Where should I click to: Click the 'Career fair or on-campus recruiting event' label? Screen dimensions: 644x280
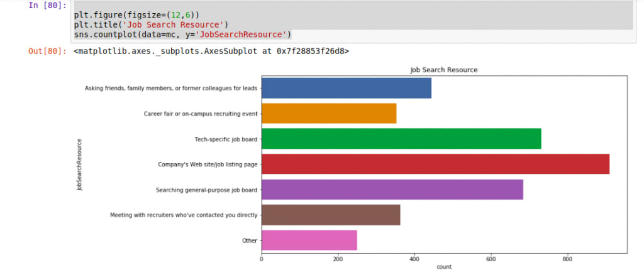tap(201, 114)
